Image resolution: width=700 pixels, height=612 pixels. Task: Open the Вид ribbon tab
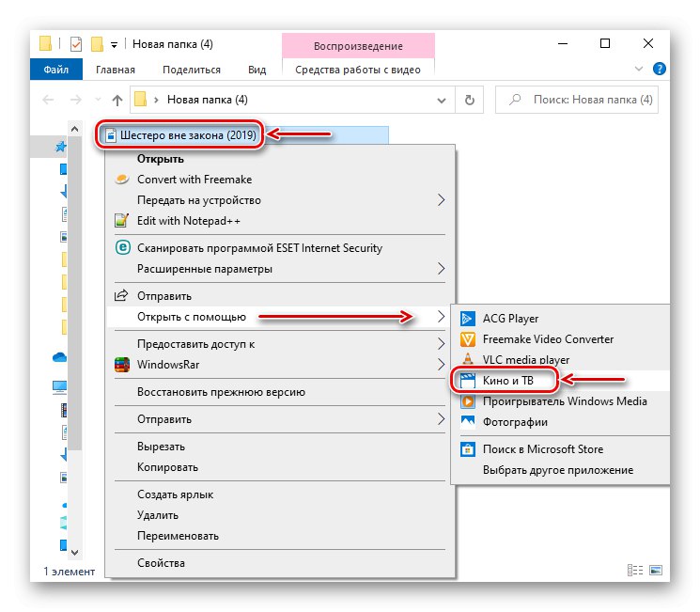[x=257, y=70]
